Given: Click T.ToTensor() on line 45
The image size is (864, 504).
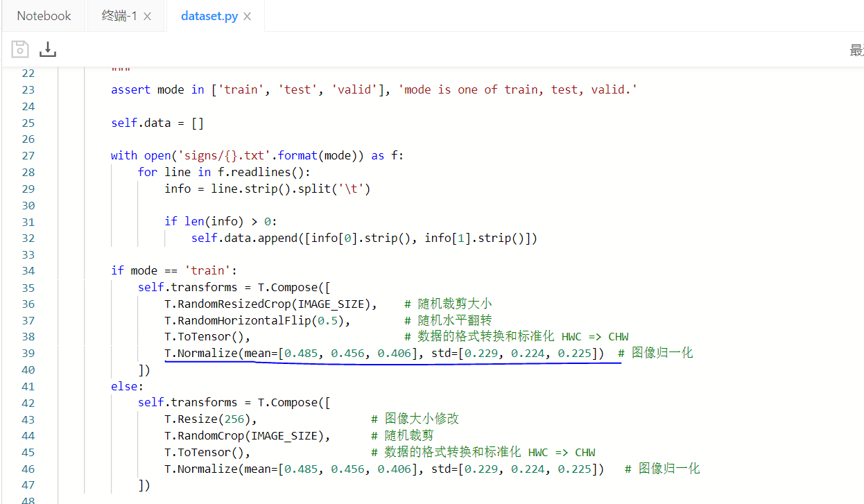Looking at the screenshot, I should (x=207, y=452).
